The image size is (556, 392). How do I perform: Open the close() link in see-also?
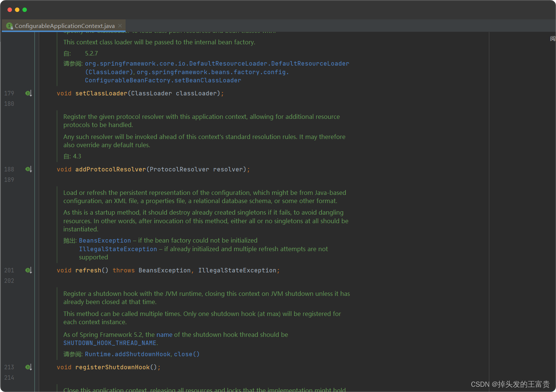(187, 354)
